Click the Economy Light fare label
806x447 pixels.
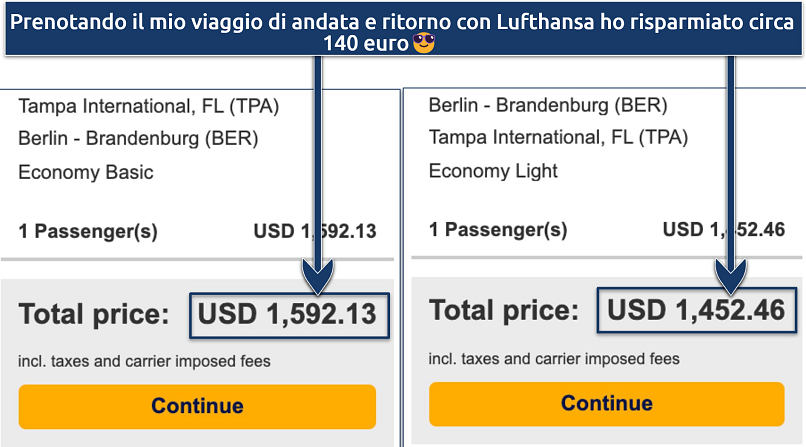tap(492, 171)
